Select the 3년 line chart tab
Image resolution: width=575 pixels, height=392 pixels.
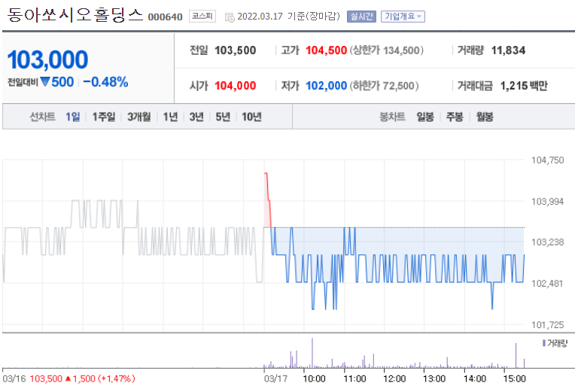(196, 117)
